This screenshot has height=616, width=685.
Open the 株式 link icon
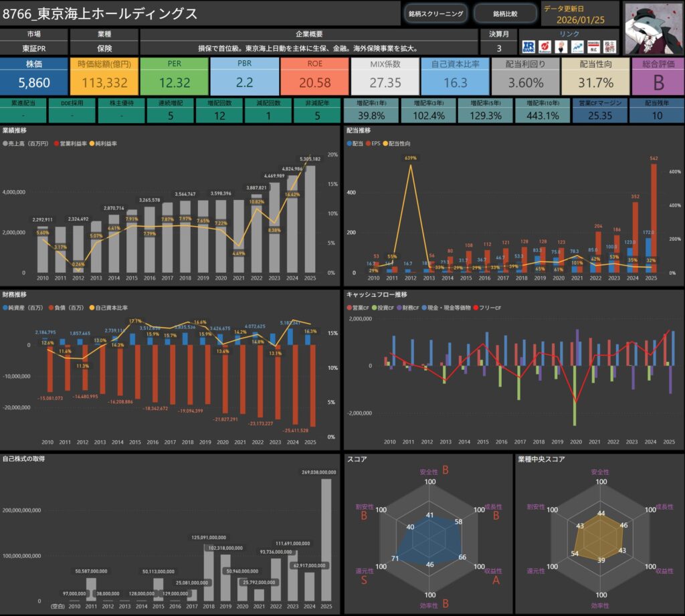point(593,46)
